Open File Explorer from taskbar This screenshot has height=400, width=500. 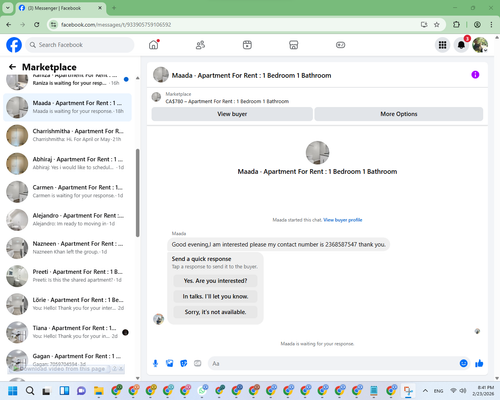pos(99,391)
